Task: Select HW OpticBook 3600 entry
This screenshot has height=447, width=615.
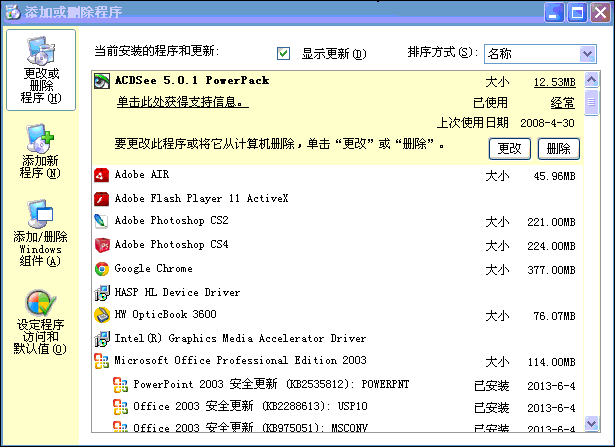Action: coord(338,315)
